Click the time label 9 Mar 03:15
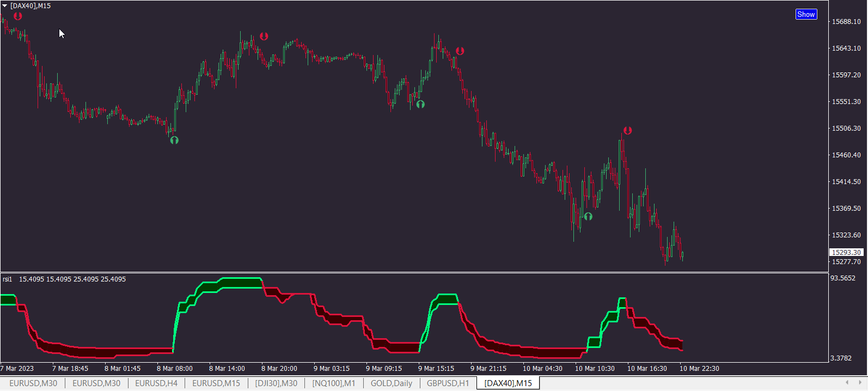The image size is (868, 391). point(332,369)
